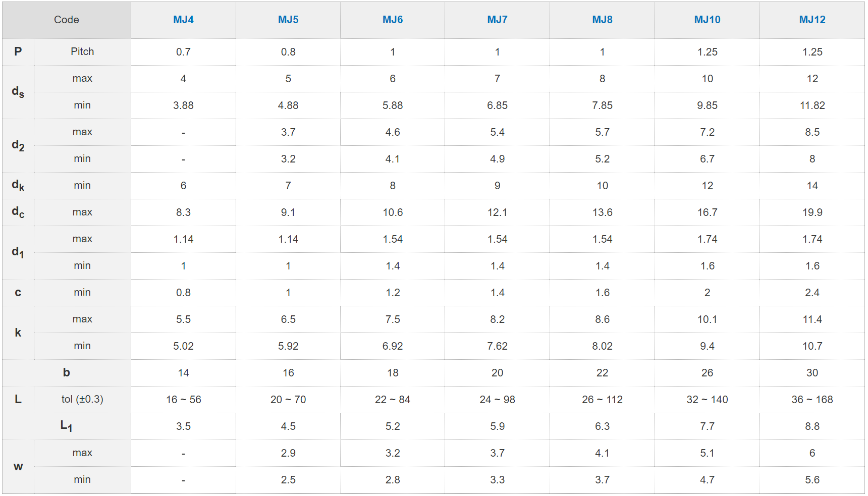Select the 11.82 minimum diameter cell
This screenshot has width=868, height=496.
pos(812,105)
